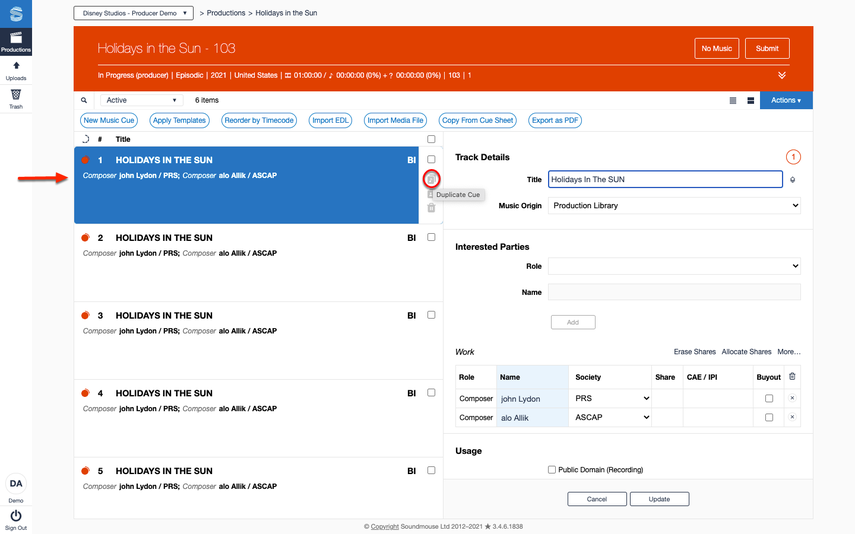Check the checkbox for cue 5
855x534 pixels.
431,470
